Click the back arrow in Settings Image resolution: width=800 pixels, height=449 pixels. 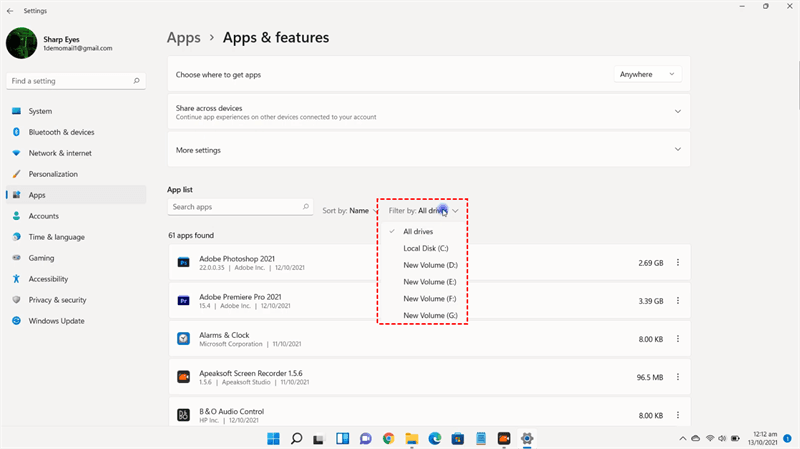9,7
